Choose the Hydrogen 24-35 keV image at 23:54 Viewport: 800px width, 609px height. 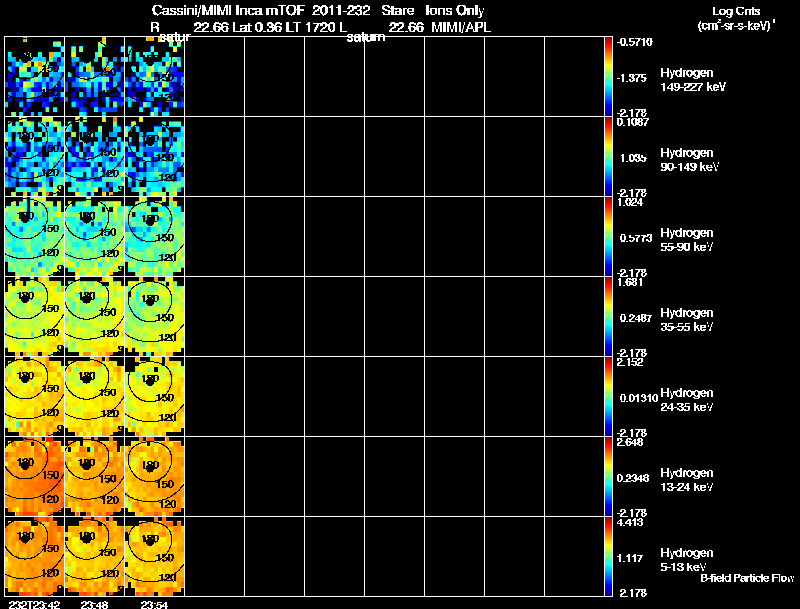155,397
